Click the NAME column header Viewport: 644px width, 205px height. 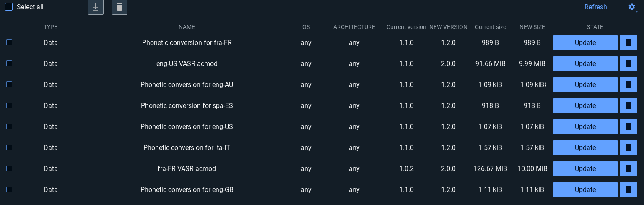[187, 27]
